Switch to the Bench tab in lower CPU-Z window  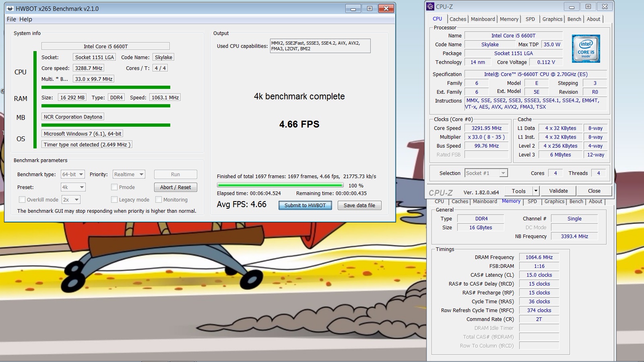[x=576, y=202]
